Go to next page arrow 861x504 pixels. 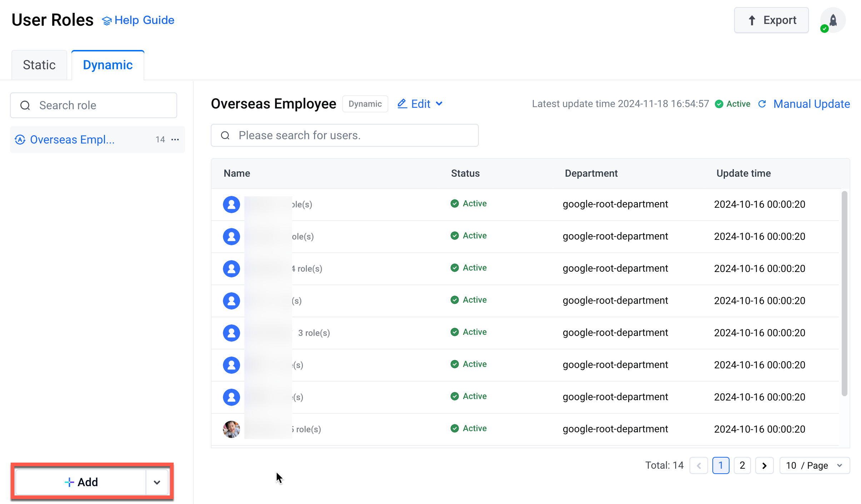[x=765, y=465]
